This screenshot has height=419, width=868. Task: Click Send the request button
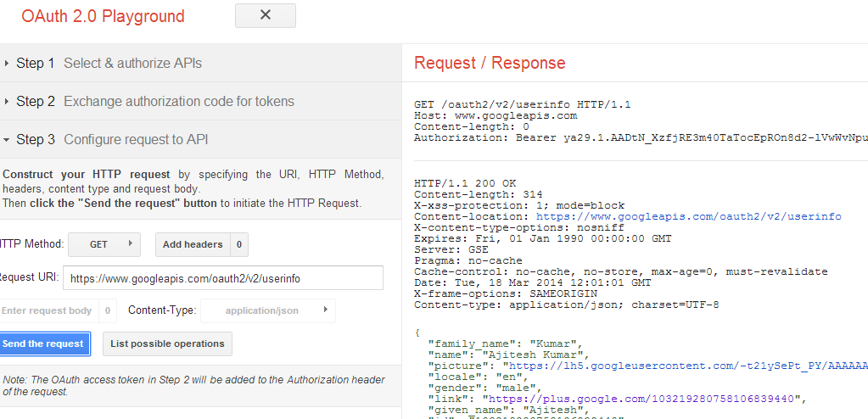click(x=44, y=344)
